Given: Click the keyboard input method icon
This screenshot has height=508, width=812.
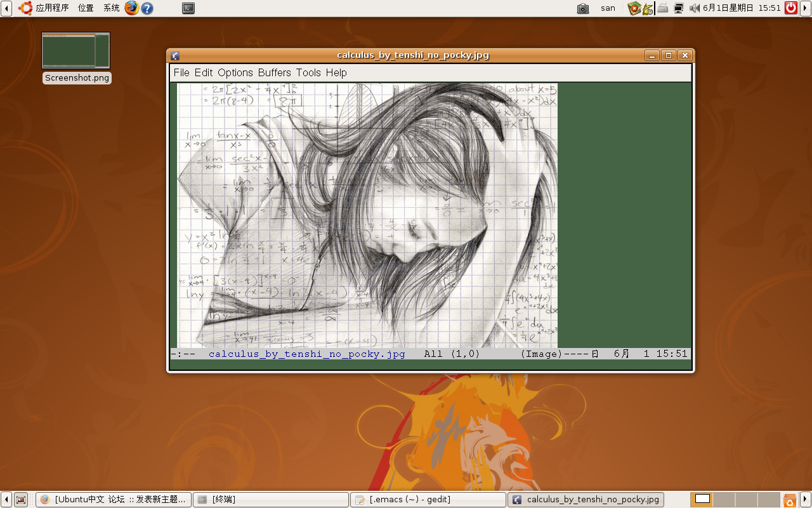Looking at the screenshot, I should click(x=663, y=8).
